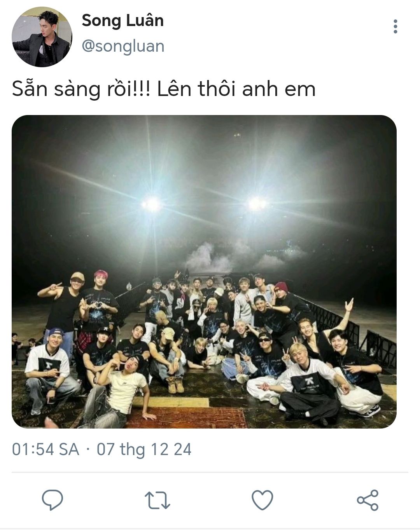Click the right bright spotlight in photo
This screenshot has width=420, height=532.
tap(257, 203)
